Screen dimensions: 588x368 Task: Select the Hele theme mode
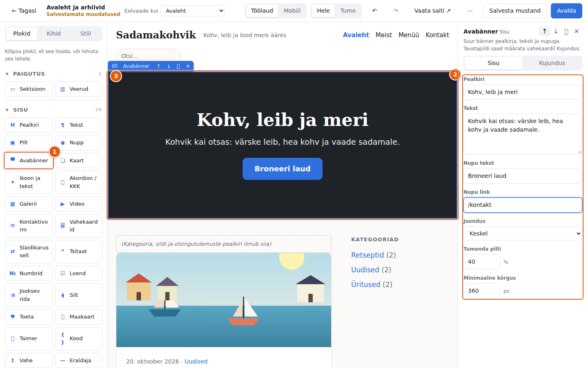pos(323,11)
